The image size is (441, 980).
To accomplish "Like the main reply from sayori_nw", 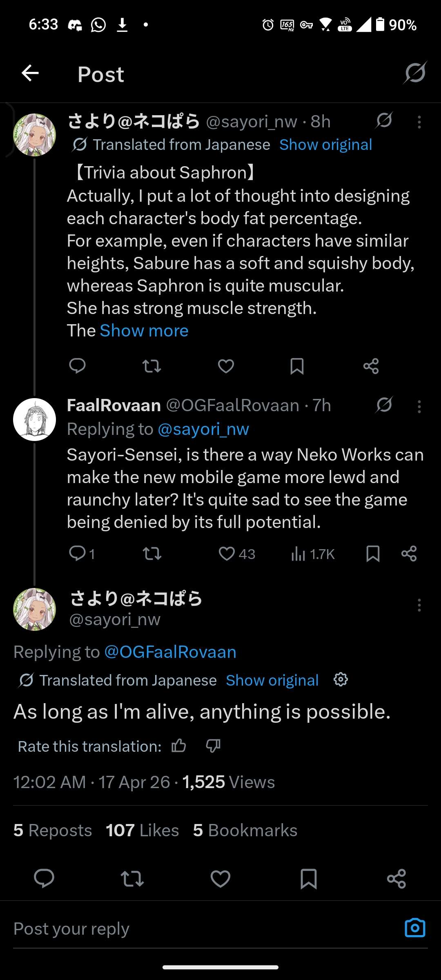I will [220, 878].
